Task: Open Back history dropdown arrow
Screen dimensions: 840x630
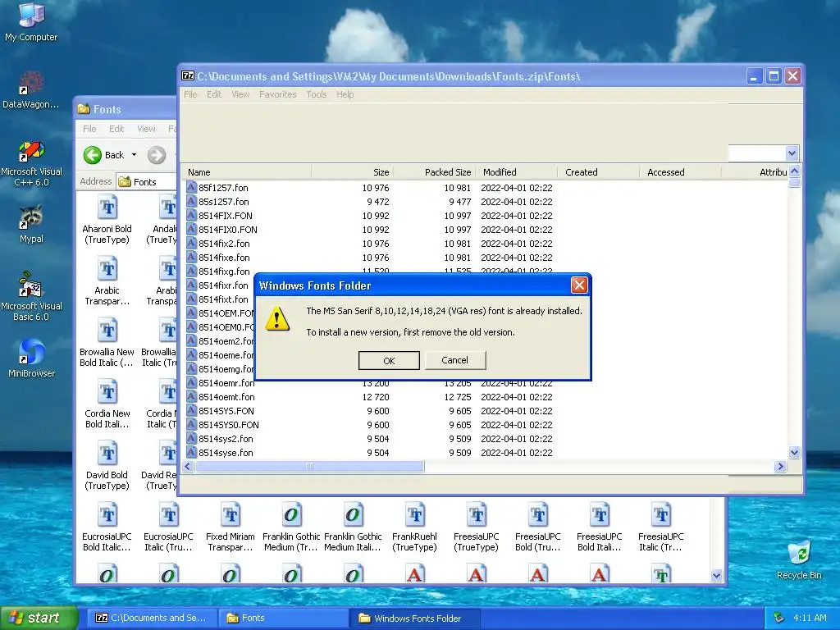Action: [134, 155]
